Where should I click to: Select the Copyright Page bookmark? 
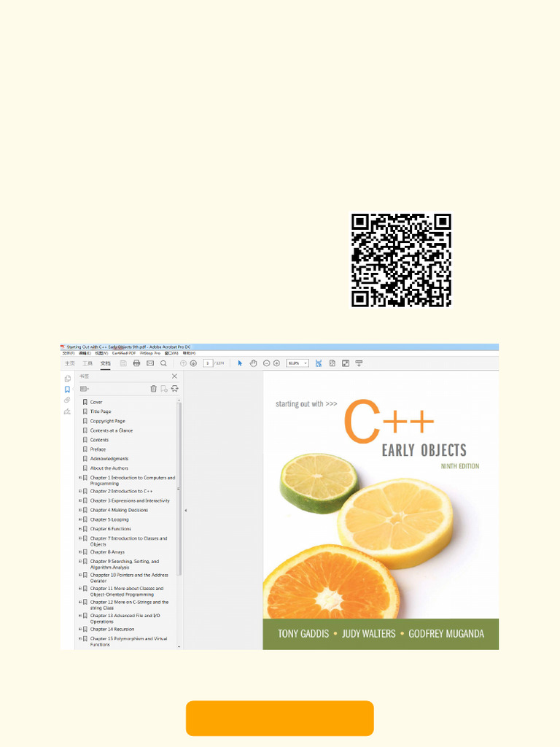coord(108,421)
